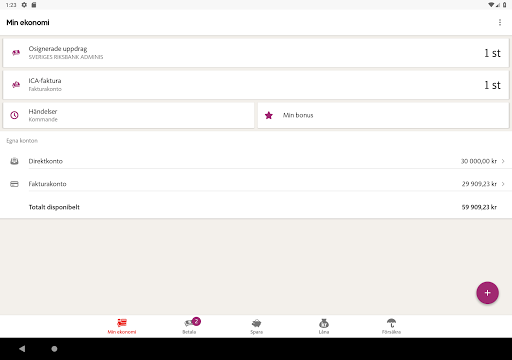This screenshot has height=360, width=512.
Task: Open the three-dot overflow menu
Action: [x=500, y=22]
